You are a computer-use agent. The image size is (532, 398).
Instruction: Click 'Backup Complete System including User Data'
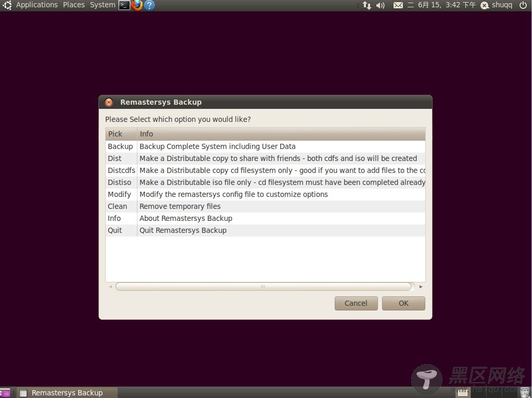pyautogui.click(x=218, y=146)
